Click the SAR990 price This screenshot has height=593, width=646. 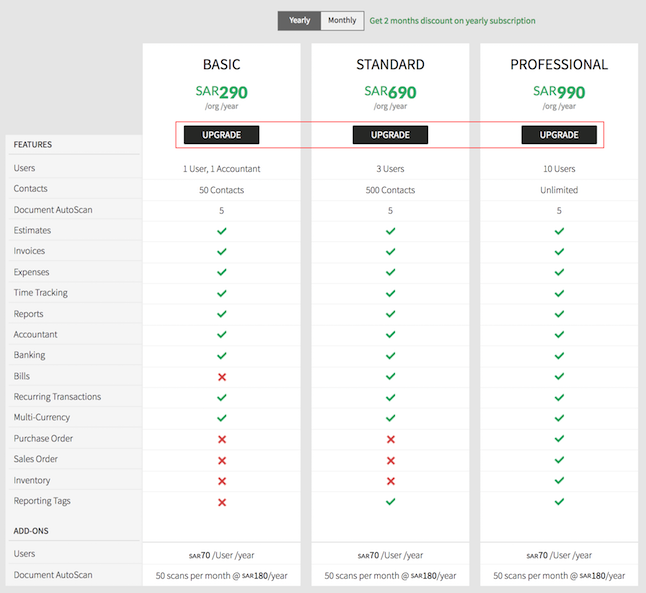point(559,92)
